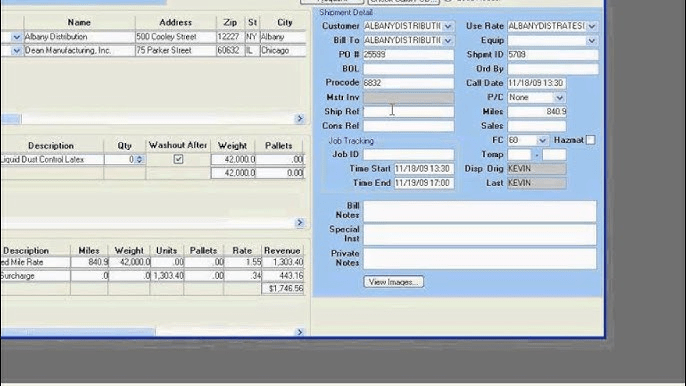
Task: Click the first Temp input field
Action: coord(519,154)
